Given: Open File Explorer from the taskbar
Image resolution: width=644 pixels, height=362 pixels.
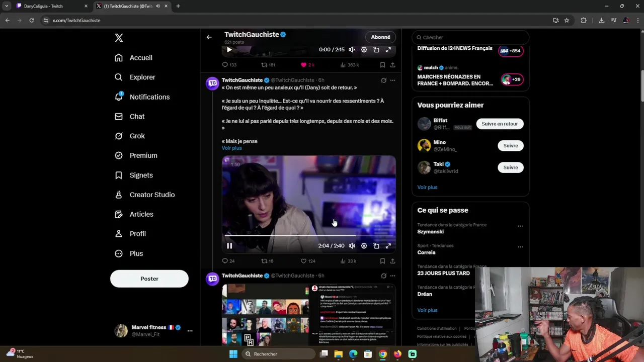Looking at the screenshot, I should click(x=339, y=354).
